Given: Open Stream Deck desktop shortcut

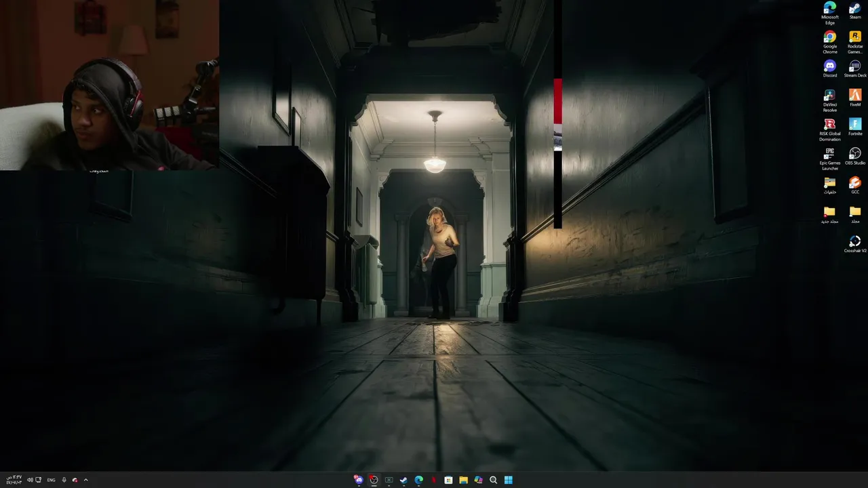Looking at the screenshot, I should point(854,68).
